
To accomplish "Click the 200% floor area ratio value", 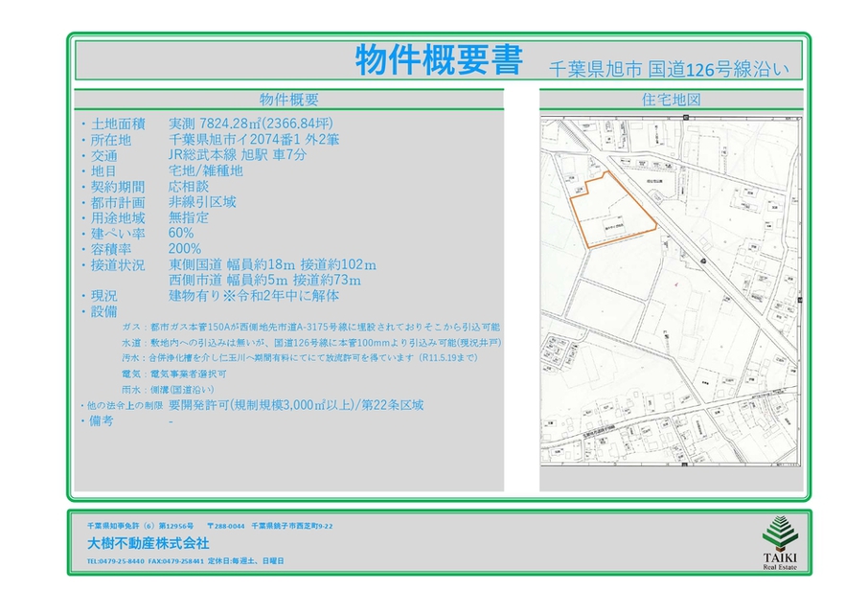I will (x=184, y=249).
